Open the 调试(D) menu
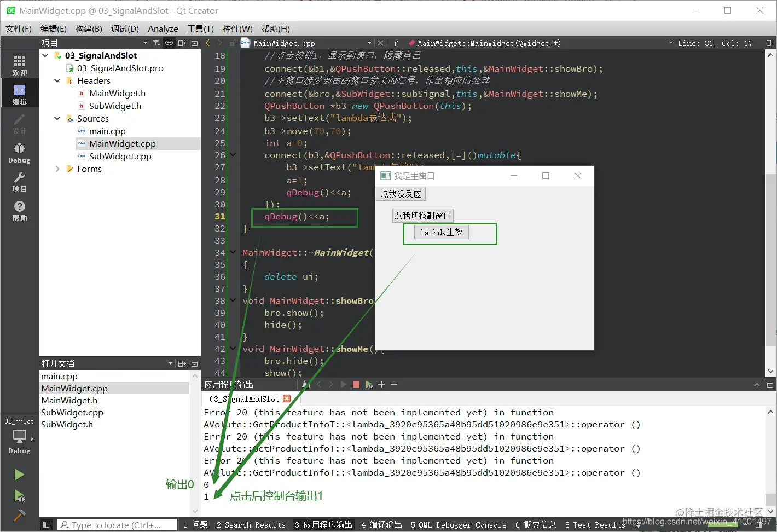777x532 pixels. click(x=125, y=28)
